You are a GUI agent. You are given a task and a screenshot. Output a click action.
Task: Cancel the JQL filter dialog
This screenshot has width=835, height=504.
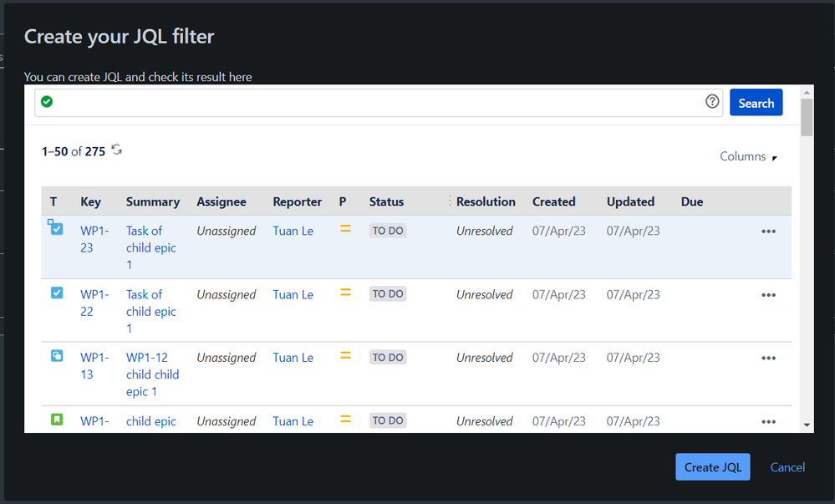click(787, 467)
